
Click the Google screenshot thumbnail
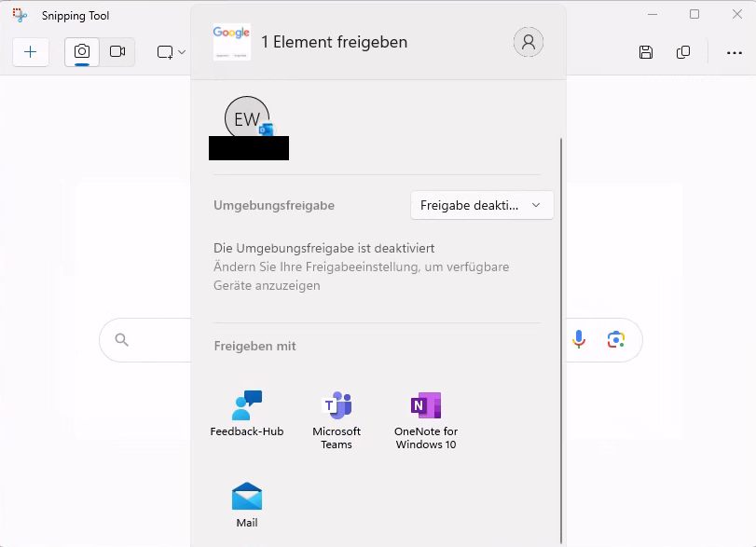coord(231,42)
